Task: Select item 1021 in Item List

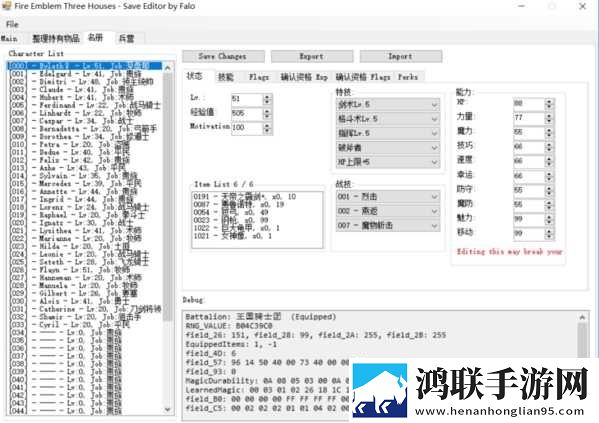Action: [233, 236]
